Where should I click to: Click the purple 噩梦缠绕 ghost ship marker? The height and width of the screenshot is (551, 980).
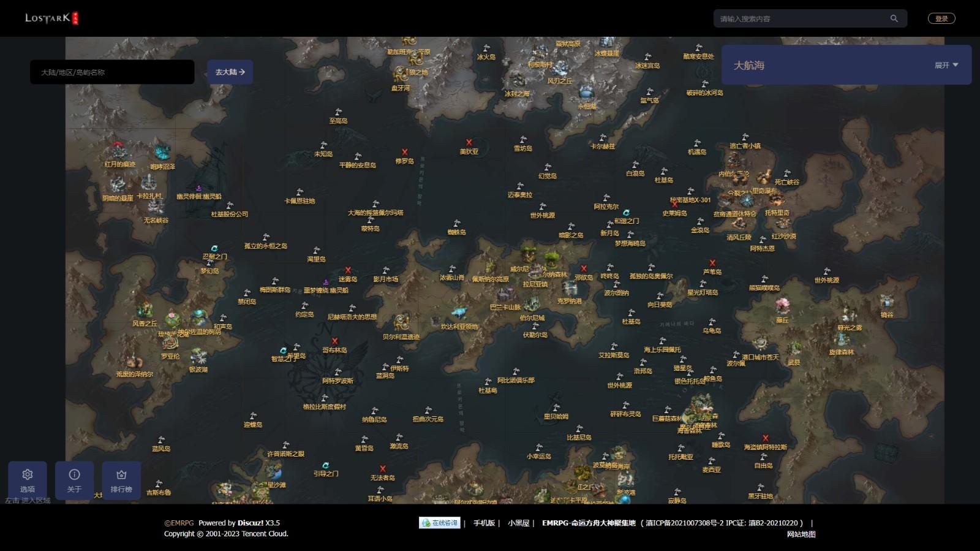pos(326,283)
